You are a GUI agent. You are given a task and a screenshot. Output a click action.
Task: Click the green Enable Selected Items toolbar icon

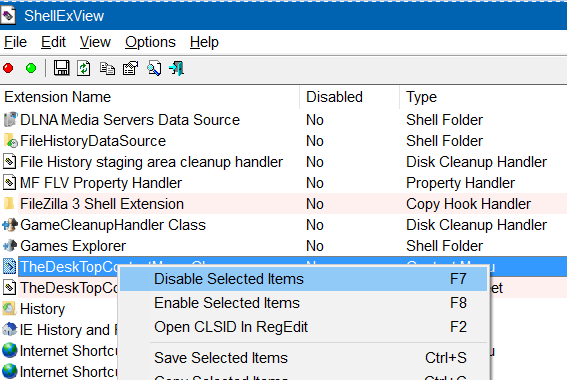coord(31,68)
